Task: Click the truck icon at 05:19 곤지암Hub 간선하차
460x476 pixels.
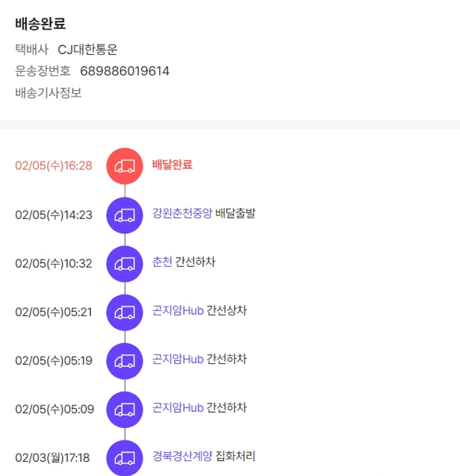Action: [x=125, y=361]
